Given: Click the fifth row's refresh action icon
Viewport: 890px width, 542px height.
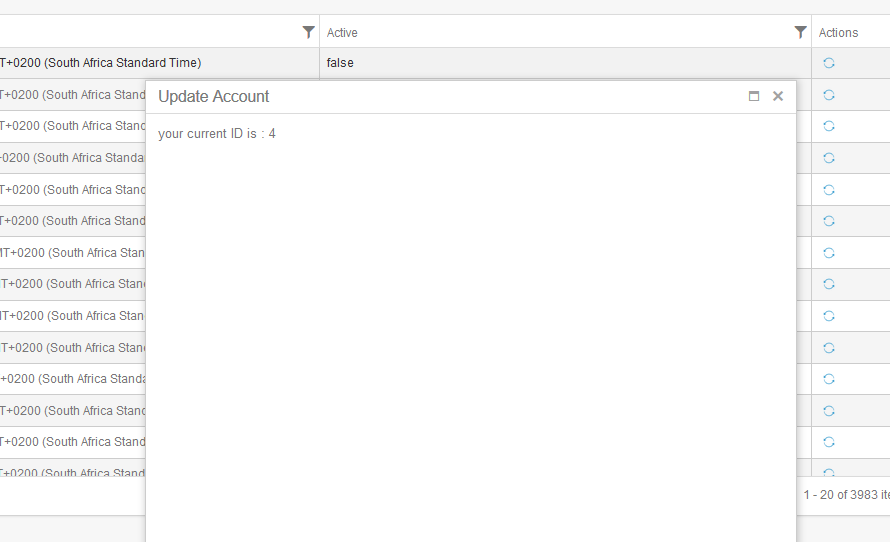Looking at the screenshot, I should [x=829, y=190].
